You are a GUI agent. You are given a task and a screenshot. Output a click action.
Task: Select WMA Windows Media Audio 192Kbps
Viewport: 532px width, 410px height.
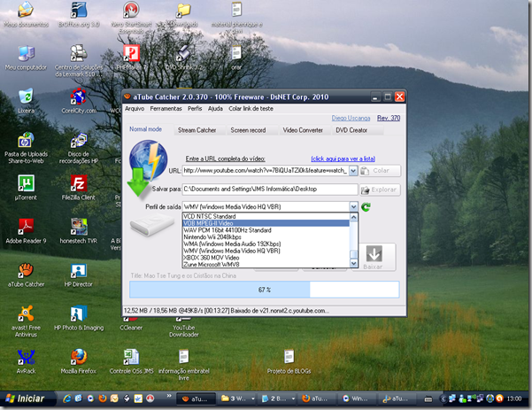click(266, 244)
